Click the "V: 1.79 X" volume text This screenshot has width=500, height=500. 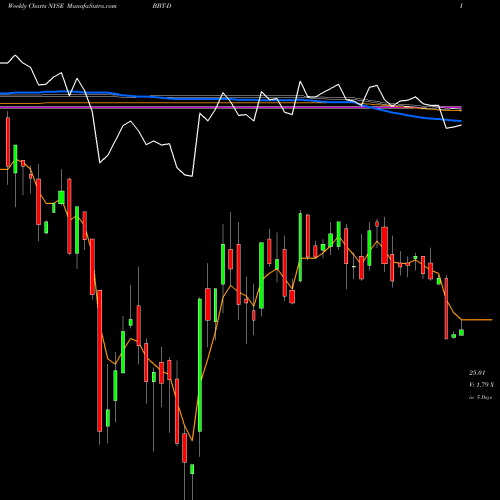click(x=481, y=385)
